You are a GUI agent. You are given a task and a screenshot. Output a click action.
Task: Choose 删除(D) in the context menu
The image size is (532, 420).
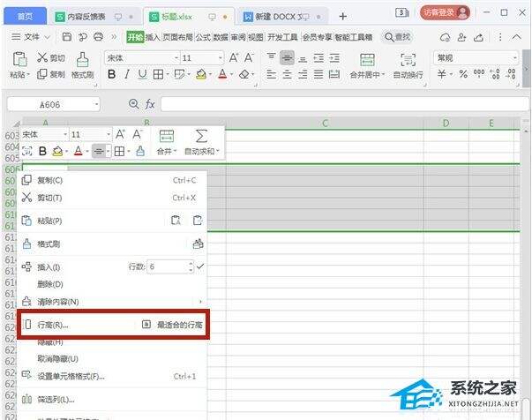click(112, 284)
